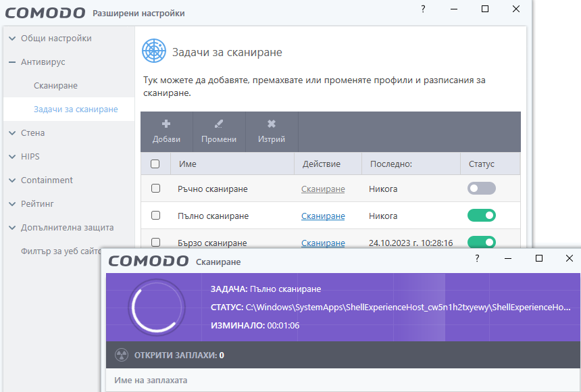Image resolution: width=581 pixels, height=392 pixels.
Task: Minimize the Сканиране window
Action: click(x=508, y=258)
